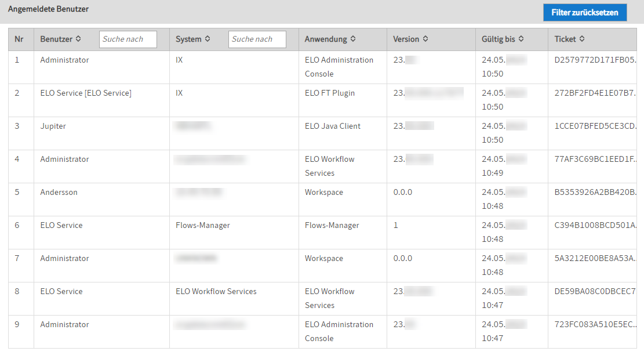Click ticket 272BF2FD4E1E07B7
This screenshot has width=644, height=355.
pos(595,93)
